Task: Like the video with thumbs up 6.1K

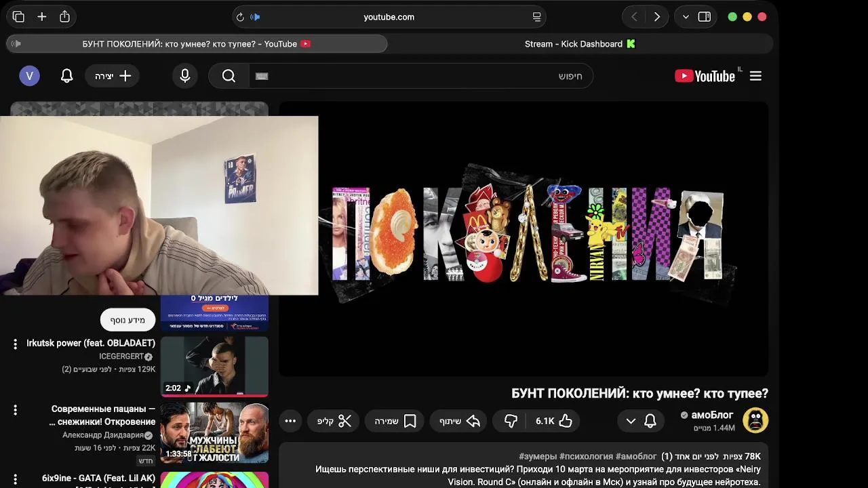Action: click(554, 421)
